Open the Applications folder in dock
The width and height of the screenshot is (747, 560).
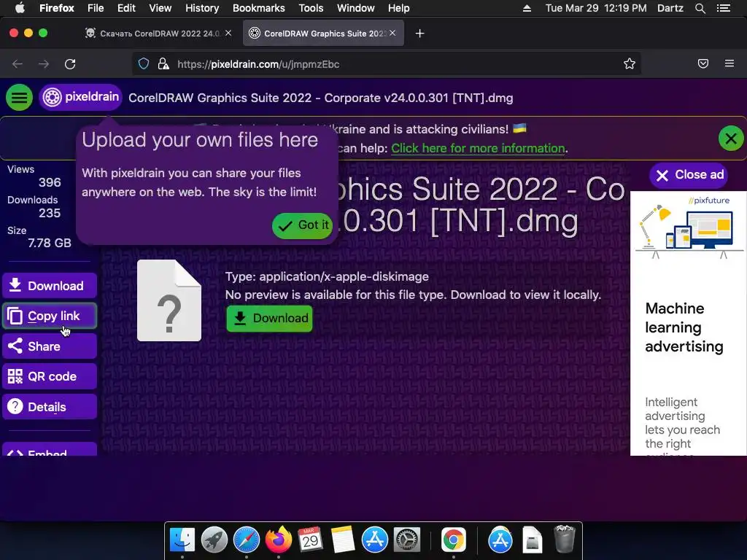coord(500,540)
